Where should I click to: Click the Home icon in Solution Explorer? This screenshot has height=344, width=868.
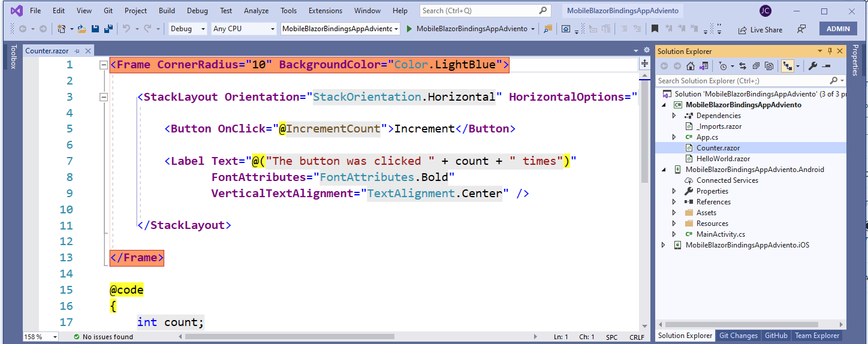click(x=691, y=66)
